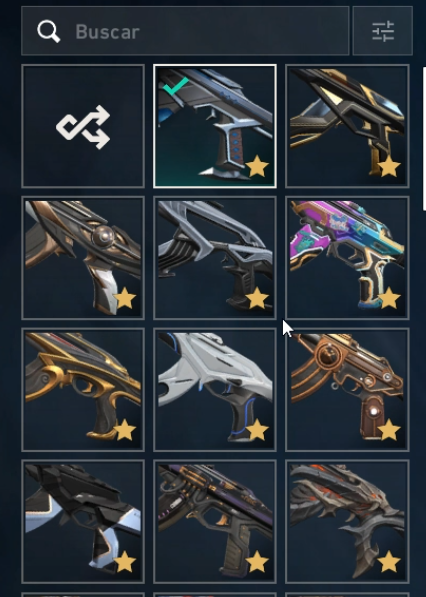Toggle the favorite star on graffiti skin
426x597 pixels.
click(x=389, y=298)
